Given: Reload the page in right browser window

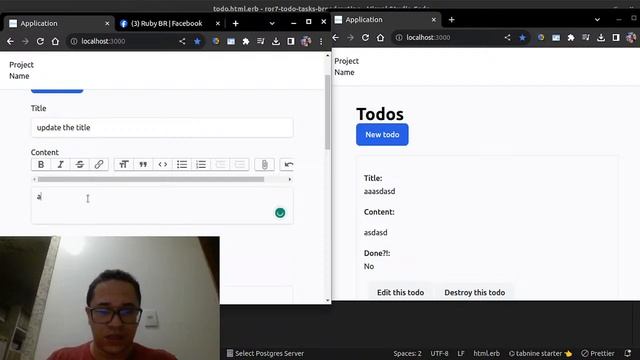Looking at the screenshot, I should coord(365,38).
